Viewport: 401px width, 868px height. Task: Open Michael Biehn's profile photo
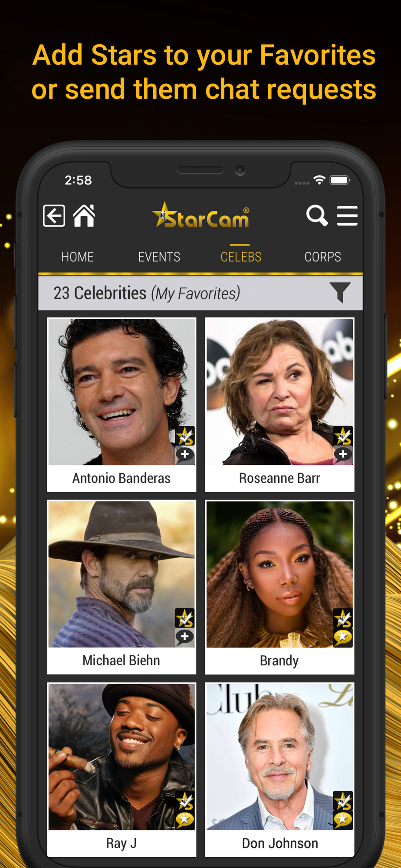(122, 574)
